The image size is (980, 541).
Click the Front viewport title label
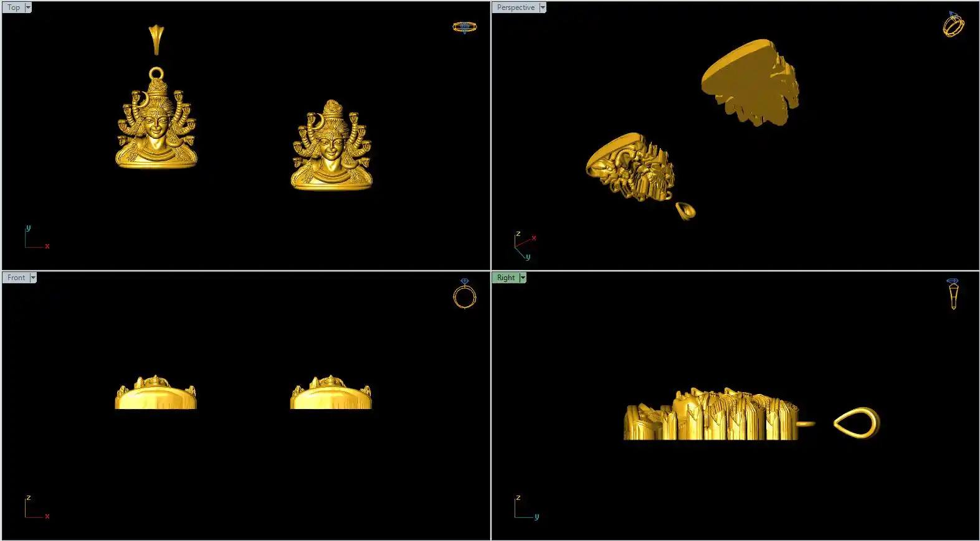click(x=16, y=278)
